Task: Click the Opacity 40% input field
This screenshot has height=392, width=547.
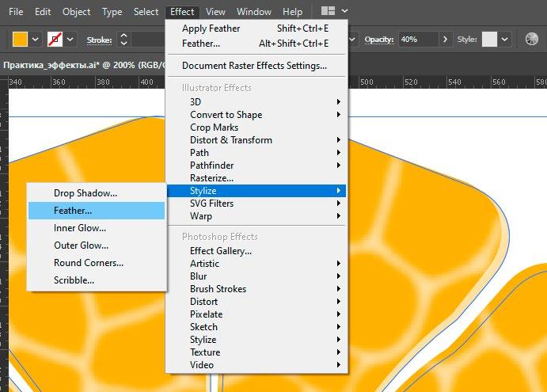Action: [x=418, y=39]
